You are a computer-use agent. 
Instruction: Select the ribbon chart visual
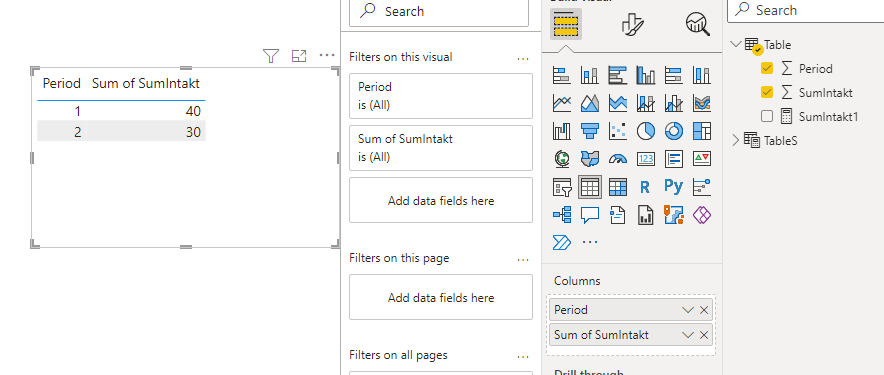click(x=702, y=103)
